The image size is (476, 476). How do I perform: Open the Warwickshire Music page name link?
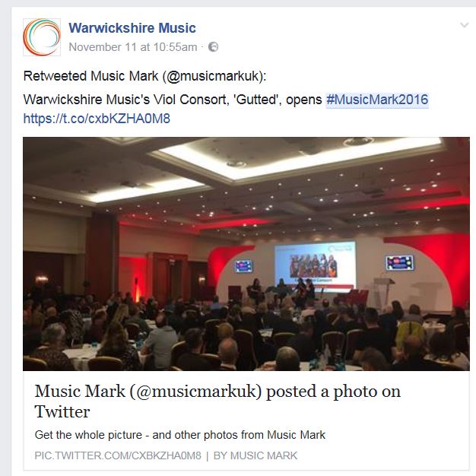[132, 28]
